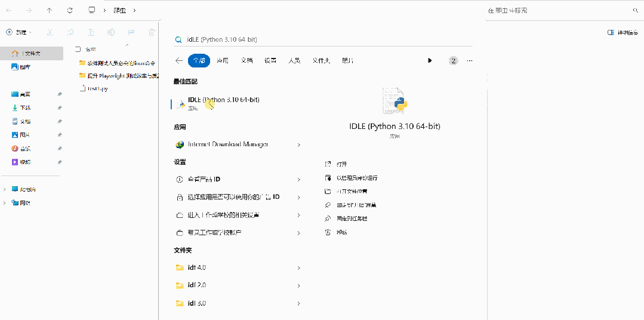
Task: Click the large IDLE Python preview icon
Action: coord(395,101)
